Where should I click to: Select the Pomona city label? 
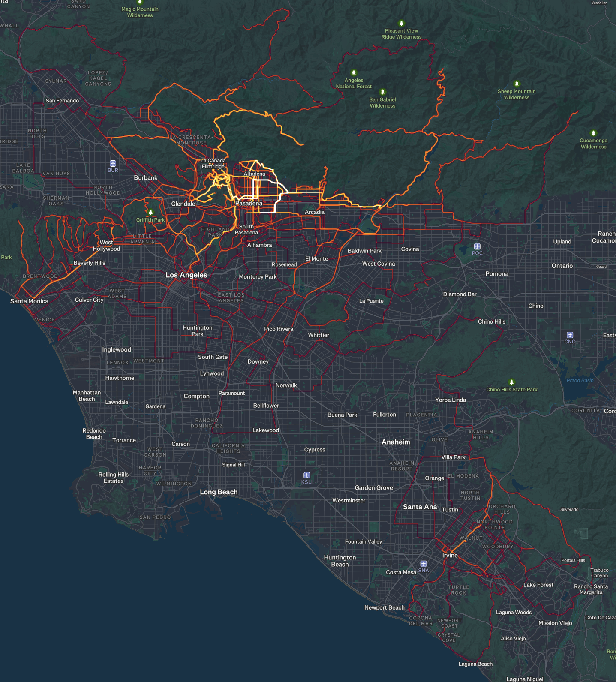(497, 274)
